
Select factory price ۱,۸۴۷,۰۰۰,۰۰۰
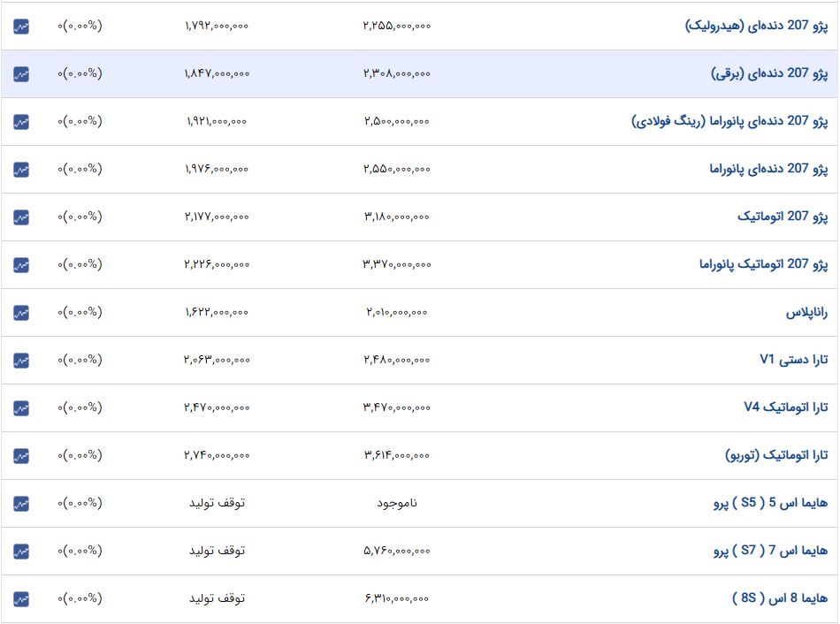(217, 73)
